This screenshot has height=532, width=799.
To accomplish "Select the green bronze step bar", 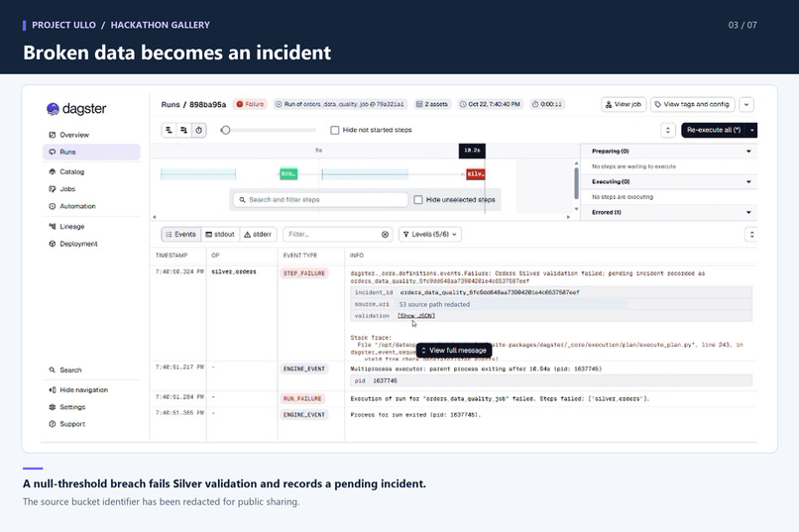I will 288,174.
